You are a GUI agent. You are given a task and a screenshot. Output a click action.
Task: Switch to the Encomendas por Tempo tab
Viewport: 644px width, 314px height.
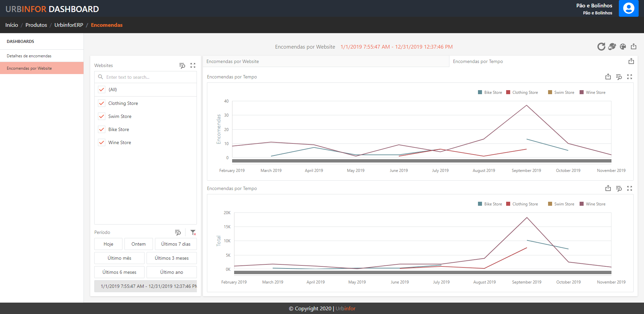(x=478, y=61)
